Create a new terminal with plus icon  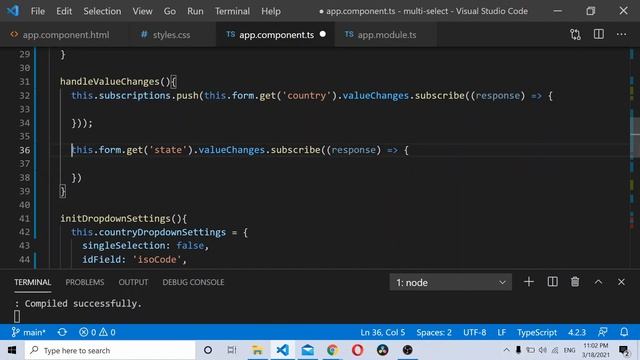coord(529,282)
